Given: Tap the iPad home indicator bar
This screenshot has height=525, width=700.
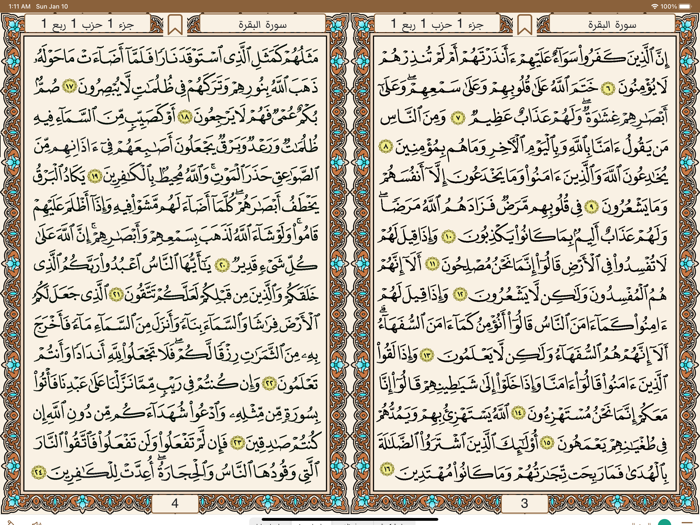Looking at the screenshot, I should tap(350, 520).
